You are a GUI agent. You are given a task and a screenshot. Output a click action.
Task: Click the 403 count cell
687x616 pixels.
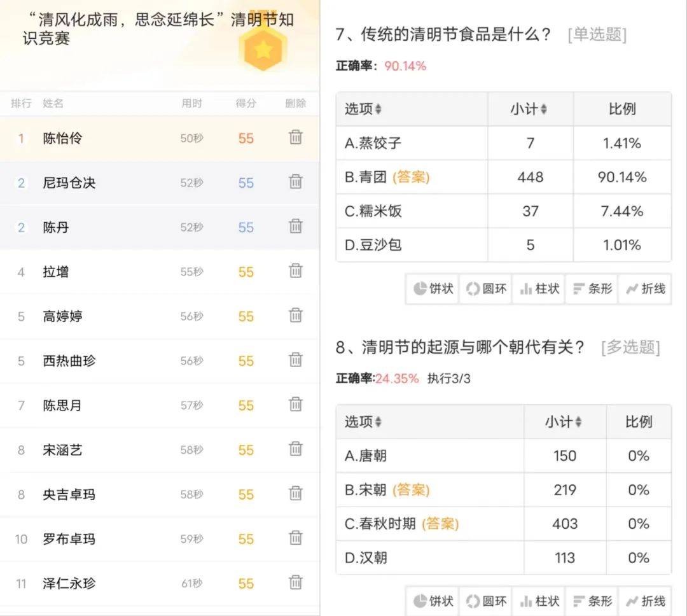pyautogui.click(x=565, y=524)
